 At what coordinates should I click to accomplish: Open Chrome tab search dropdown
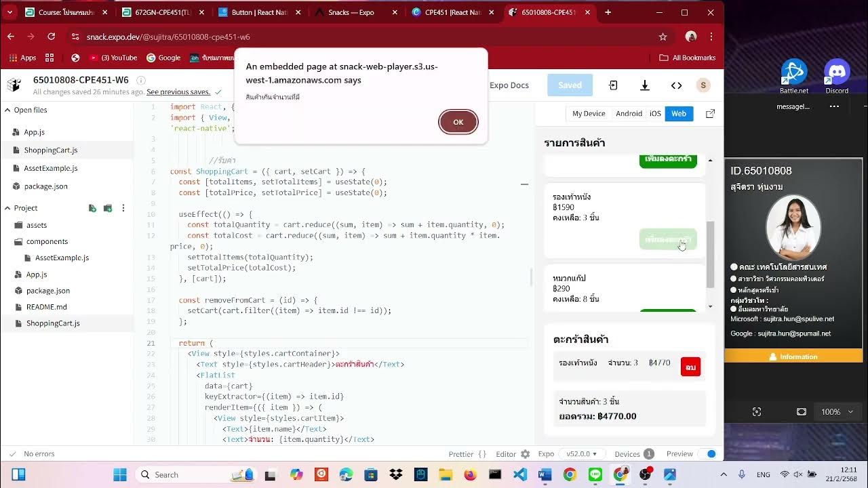coord(9,12)
